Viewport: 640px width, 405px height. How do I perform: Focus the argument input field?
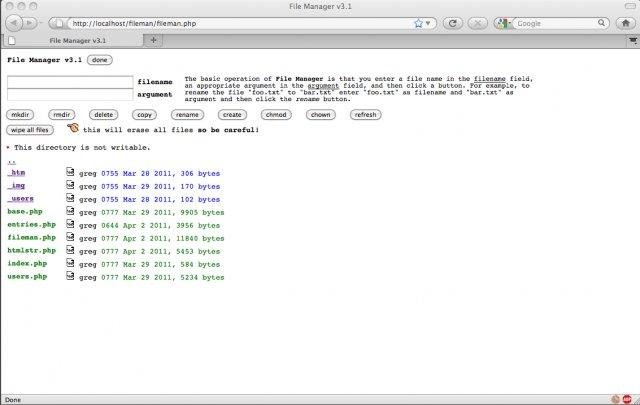pos(70,95)
